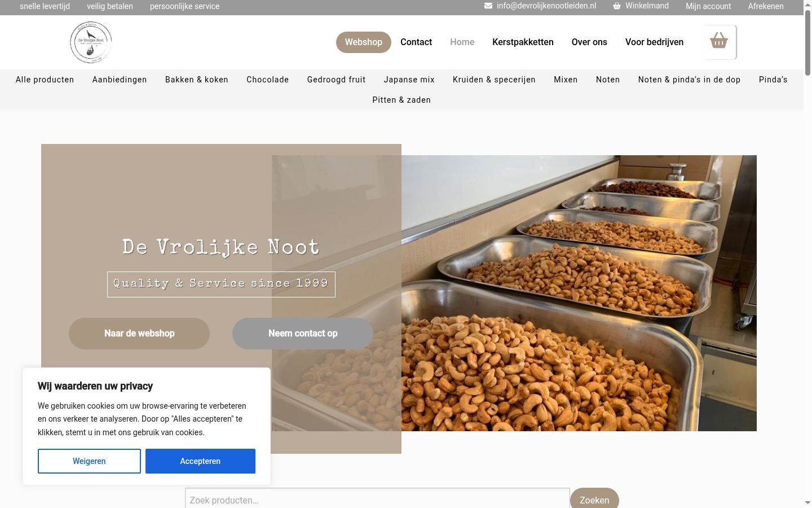Select the Home menu item
Viewport: 812px width, 508px height.
point(462,42)
